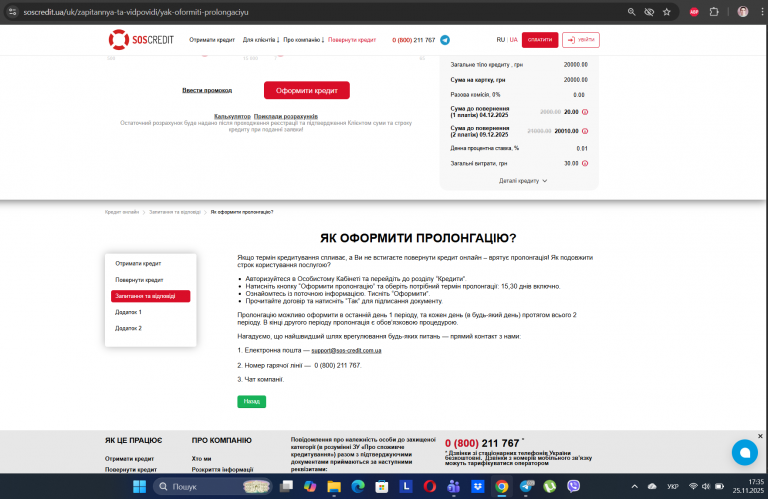Open footer link Хто ми
Image resolution: width=768 pixels, height=499 pixels.
coord(201,459)
